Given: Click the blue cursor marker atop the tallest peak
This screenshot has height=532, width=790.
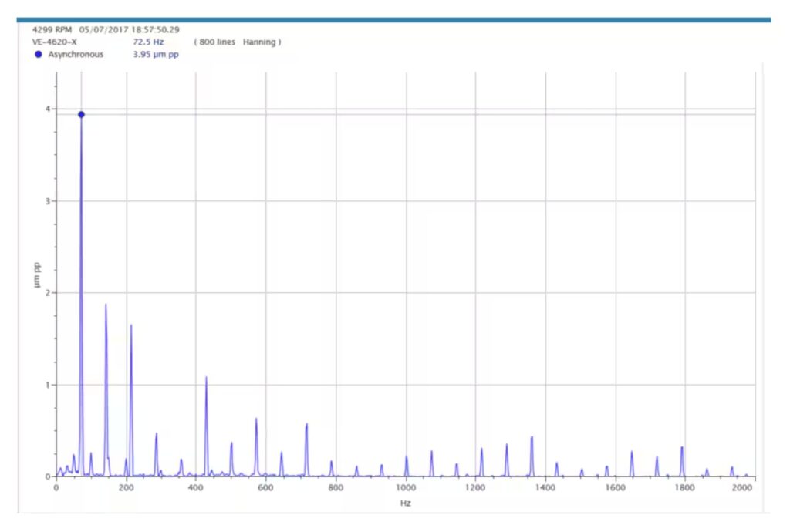Looking at the screenshot, I should click(81, 114).
